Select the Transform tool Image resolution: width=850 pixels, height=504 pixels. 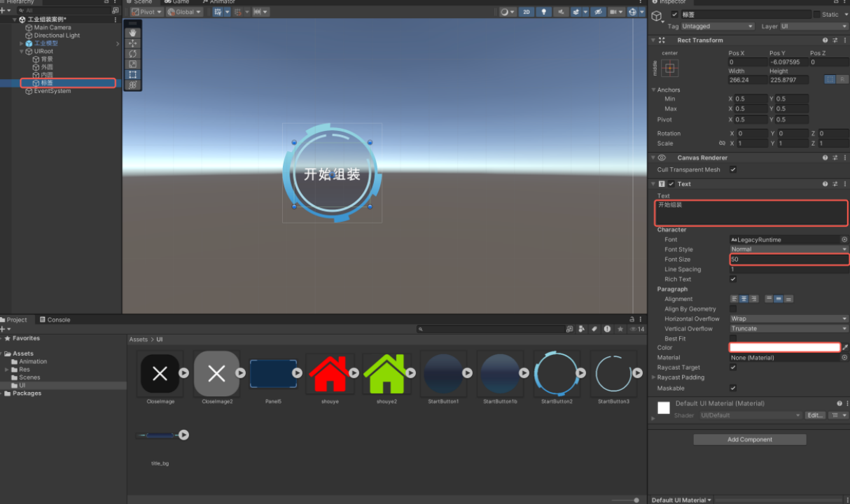[x=133, y=85]
